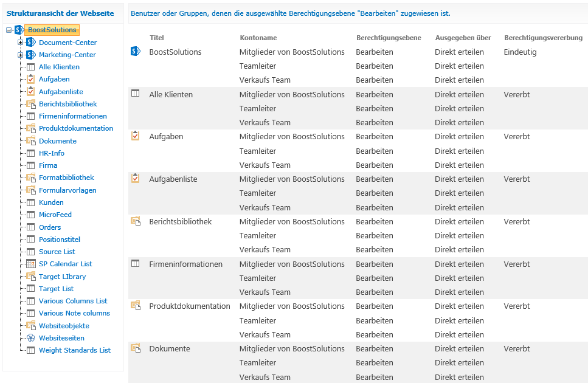The height and width of the screenshot is (383, 588).
Task: Click the Berechtigungsebene column header
Action: pos(389,38)
